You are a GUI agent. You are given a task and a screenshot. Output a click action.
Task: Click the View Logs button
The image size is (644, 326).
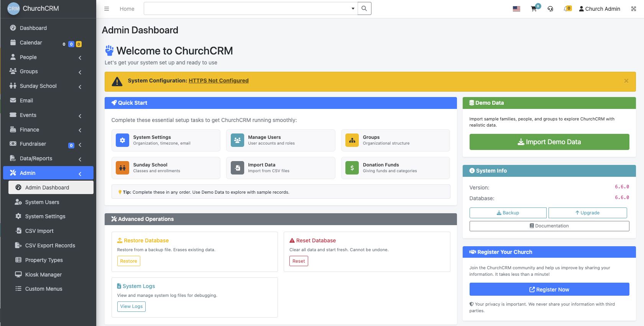pos(131,306)
